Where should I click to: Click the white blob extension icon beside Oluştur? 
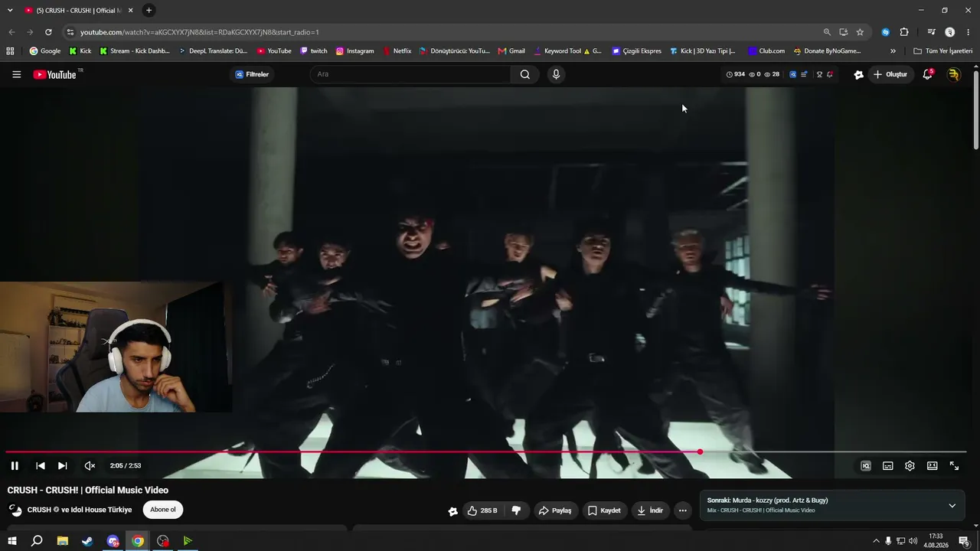[858, 74]
